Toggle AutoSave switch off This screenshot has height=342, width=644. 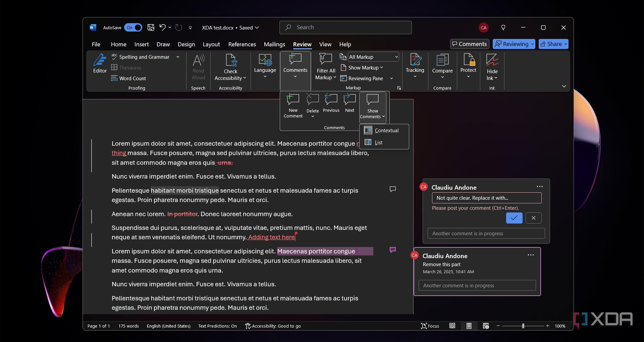133,28
